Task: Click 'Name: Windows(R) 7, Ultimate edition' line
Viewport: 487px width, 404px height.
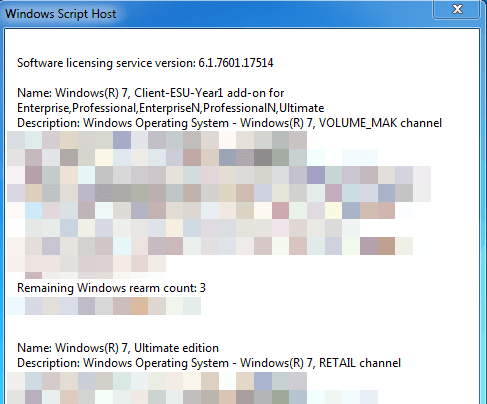Action: pos(118,348)
